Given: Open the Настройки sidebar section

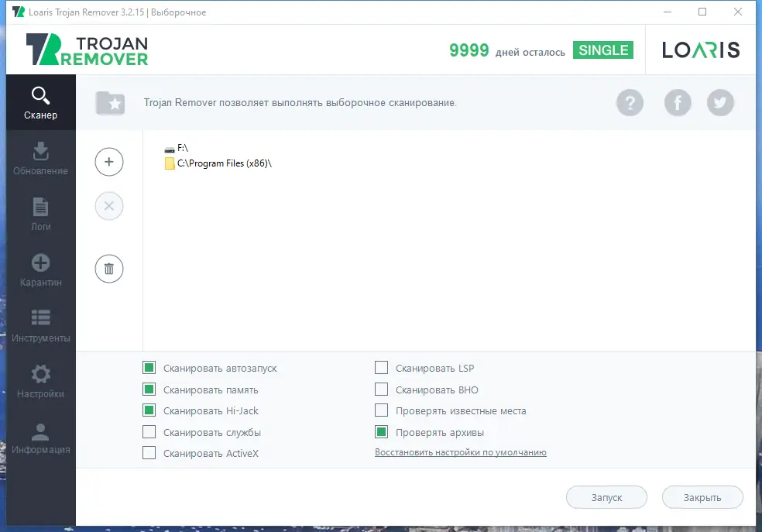Looking at the screenshot, I should point(41,382).
